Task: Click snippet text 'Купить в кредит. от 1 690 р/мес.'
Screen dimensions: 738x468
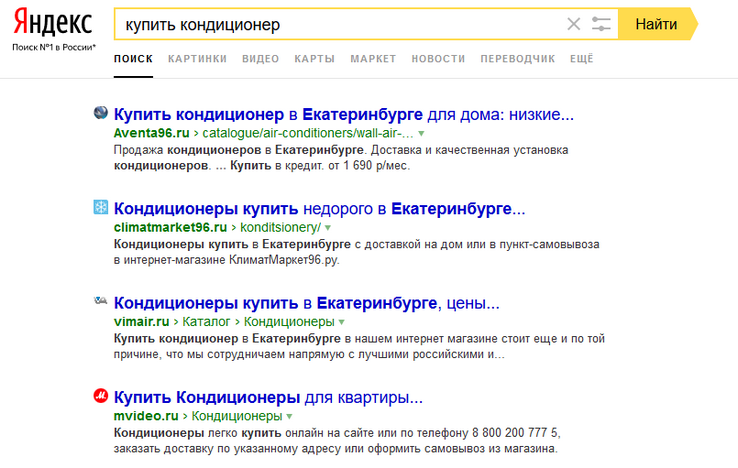Action: (320, 166)
